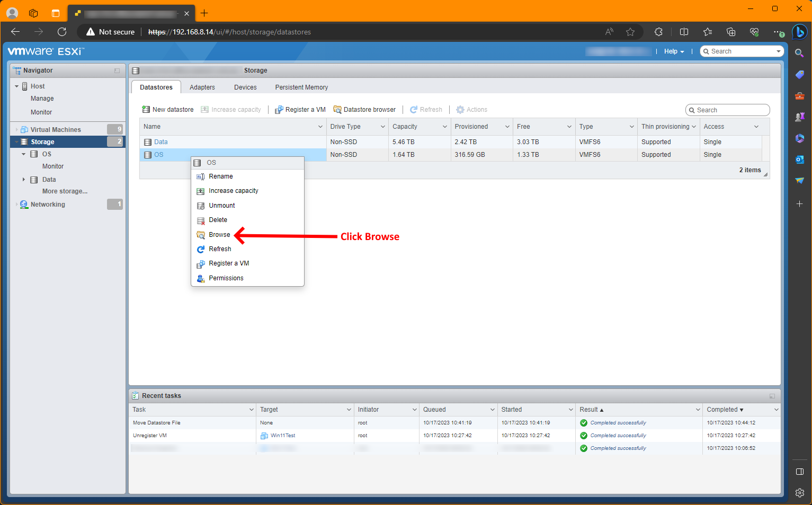
Task: Click the datastore Search input field
Action: point(731,110)
